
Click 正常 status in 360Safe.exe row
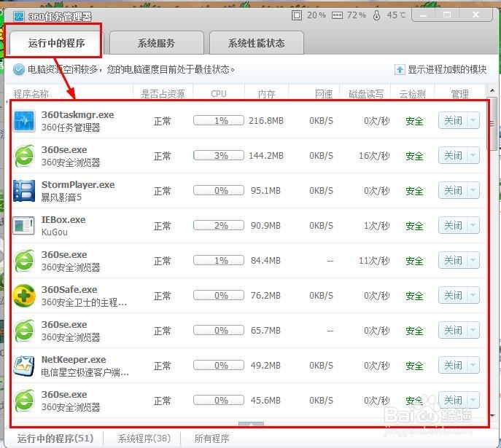click(163, 296)
